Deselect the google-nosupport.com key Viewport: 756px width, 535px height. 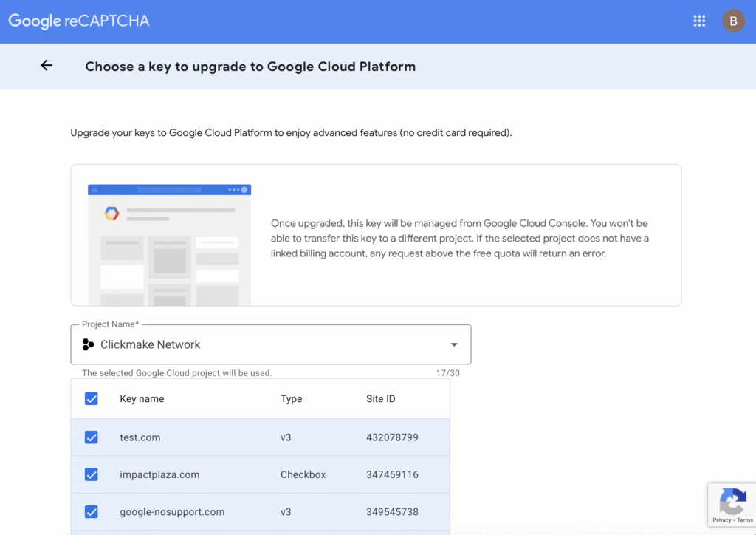coord(91,511)
